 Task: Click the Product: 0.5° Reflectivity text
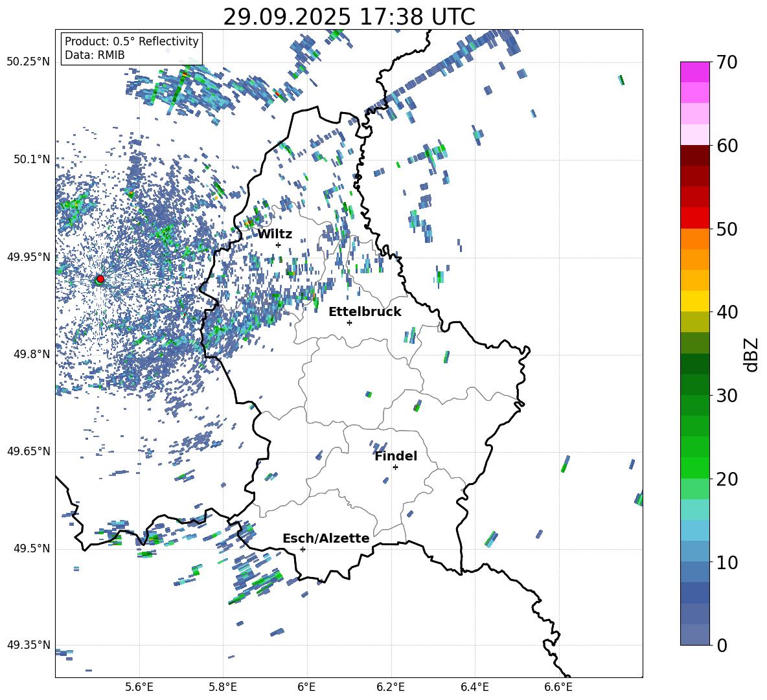tap(132, 41)
